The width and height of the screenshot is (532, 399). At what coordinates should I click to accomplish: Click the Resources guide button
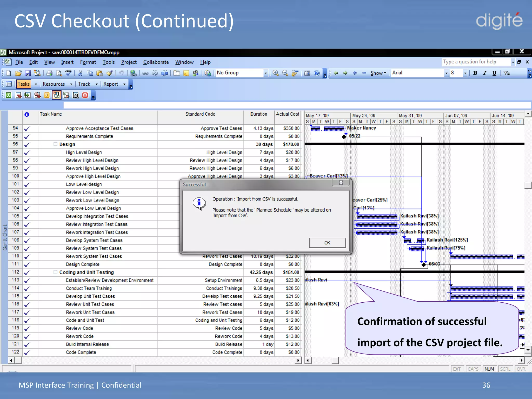tap(54, 84)
